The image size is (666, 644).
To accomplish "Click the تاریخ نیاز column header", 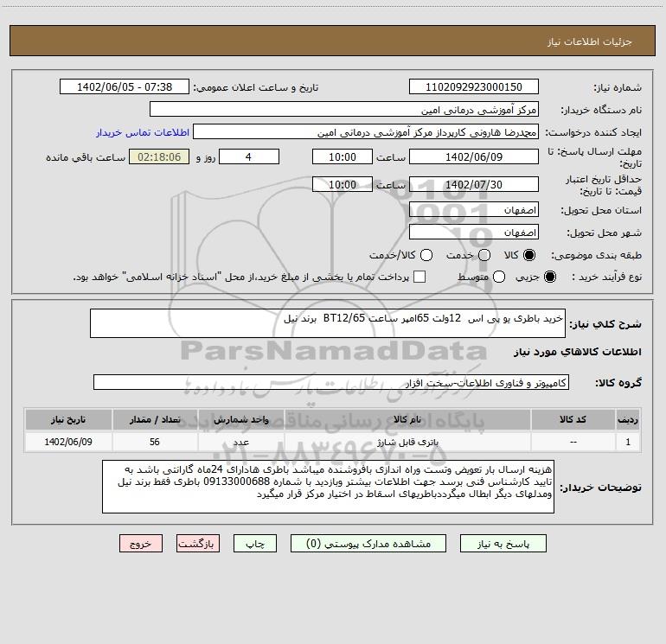I will pyautogui.click(x=68, y=419).
